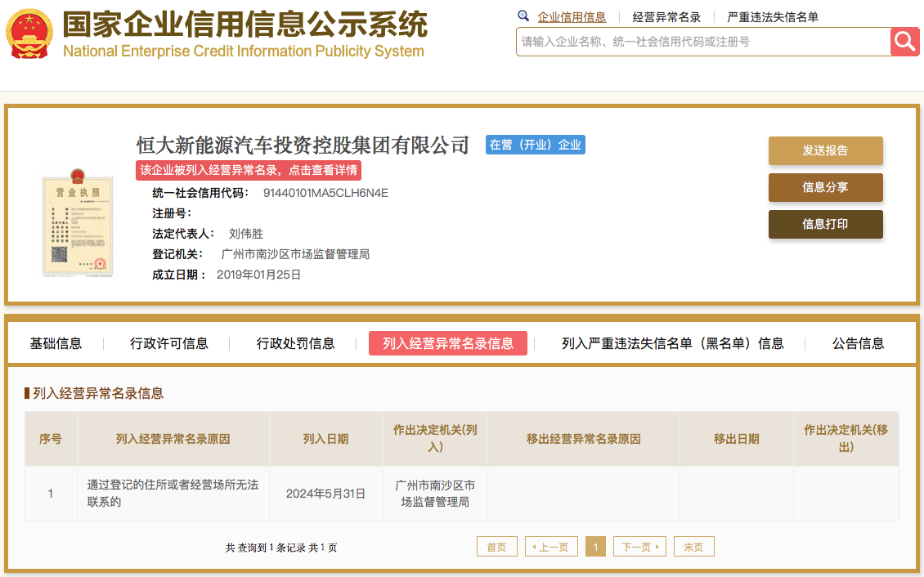
Task: Click the listing date cell 2024年5月31日
Action: 326,494
